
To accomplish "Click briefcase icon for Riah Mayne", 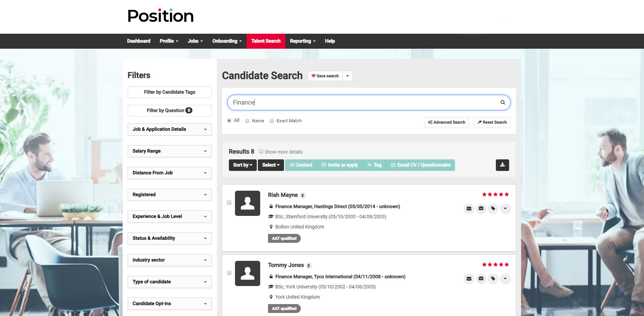I will 481,208.
